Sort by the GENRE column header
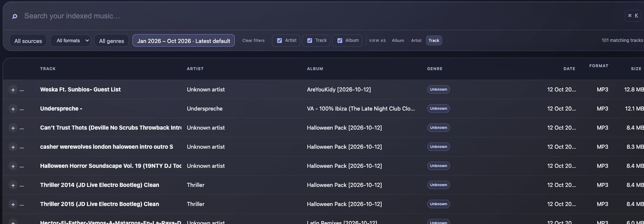644x224 pixels. click(435, 69)
